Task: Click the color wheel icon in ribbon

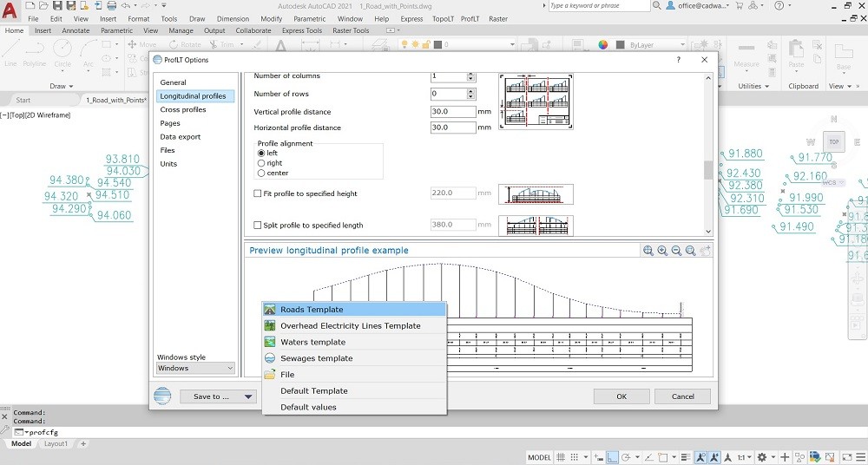Action: coord(603,45)
